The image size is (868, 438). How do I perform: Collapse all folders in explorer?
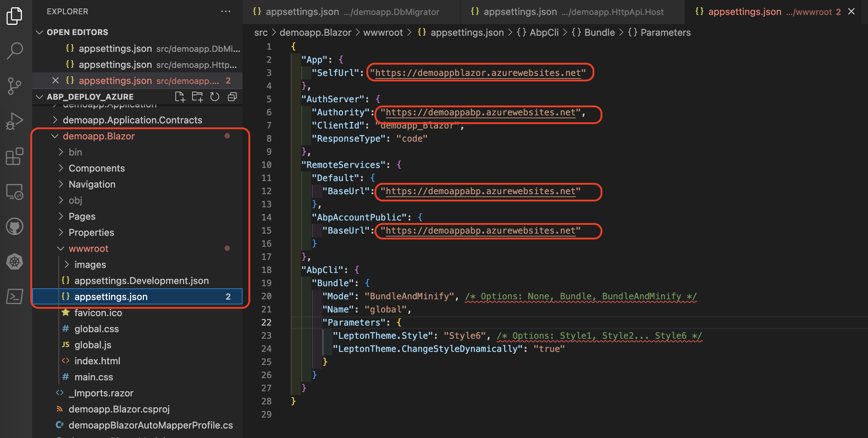tap(232, 97)
